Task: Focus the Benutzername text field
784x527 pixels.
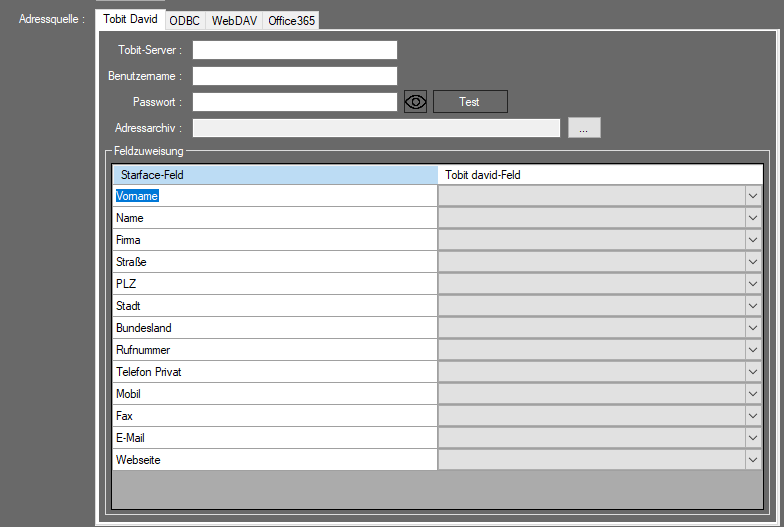Action: pyautogui.click(x=295, y=76)
